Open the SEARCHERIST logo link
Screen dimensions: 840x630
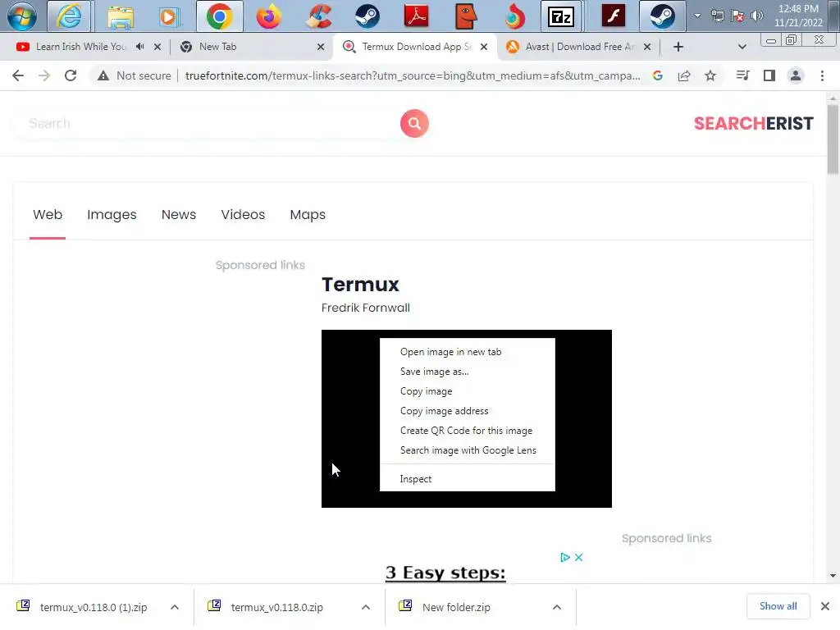(753, 124)
